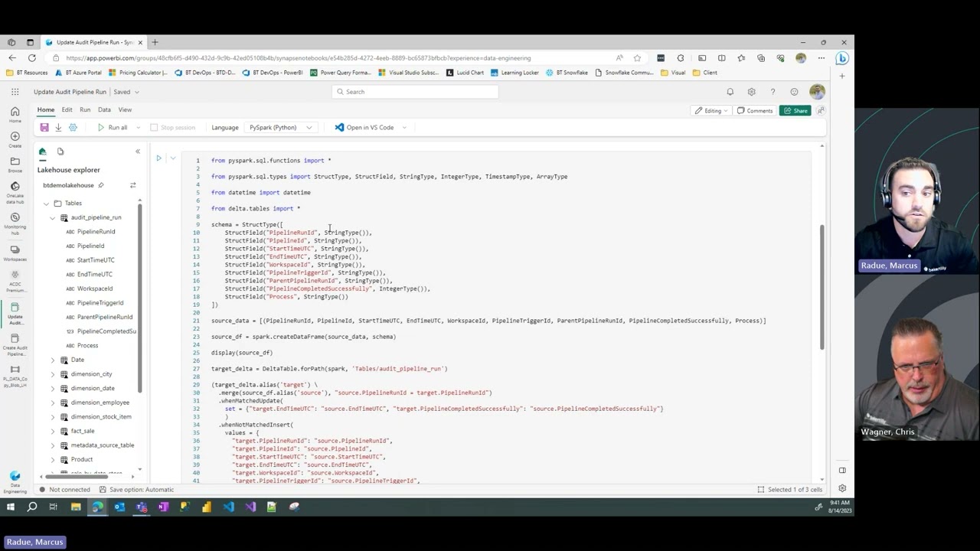The height and width of the screenshot is (551, 980).
Task: Click the green Share button
Action: pyautogui.click(x=795, y=111)
